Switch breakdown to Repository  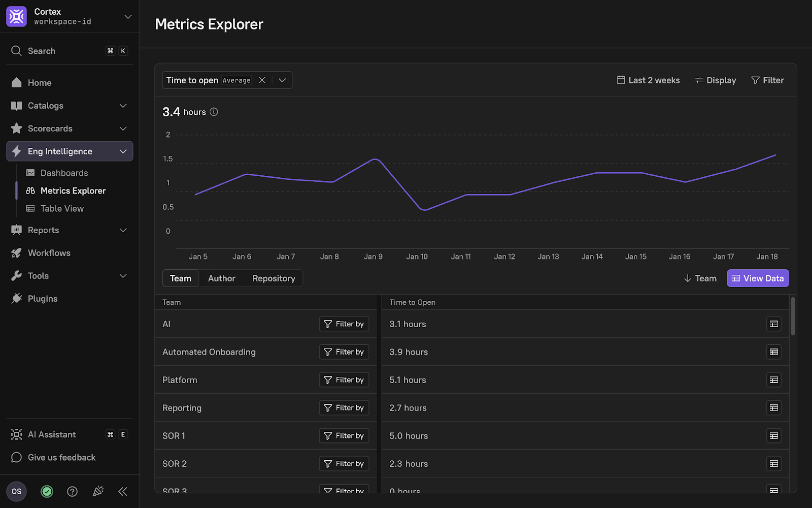(x=274, y=278)
